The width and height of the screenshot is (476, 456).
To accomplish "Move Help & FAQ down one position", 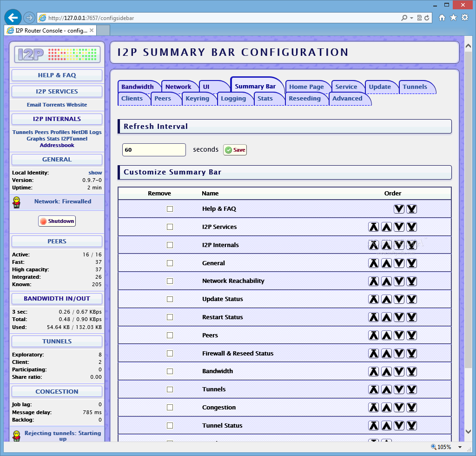I will pyautogui.click(x=399, y=209).
